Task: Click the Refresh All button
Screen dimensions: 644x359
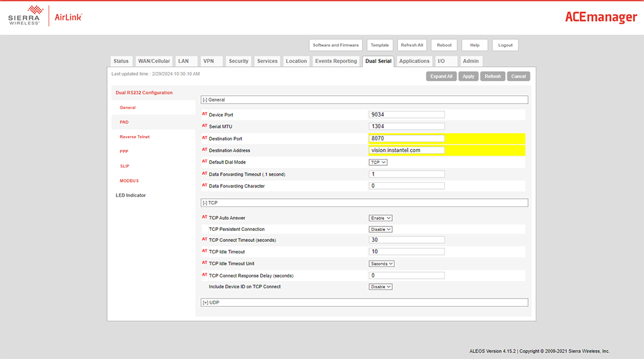Action: pyautogui.click(x=412, y=45)
